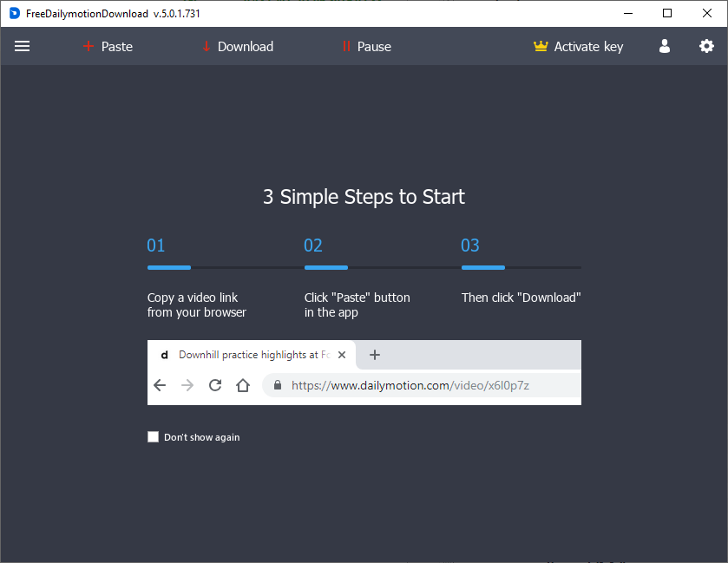The image size is (728, 563).
Task: Open Activate key with crown icon
Action: pyautogui.click(x=579, y=47)
